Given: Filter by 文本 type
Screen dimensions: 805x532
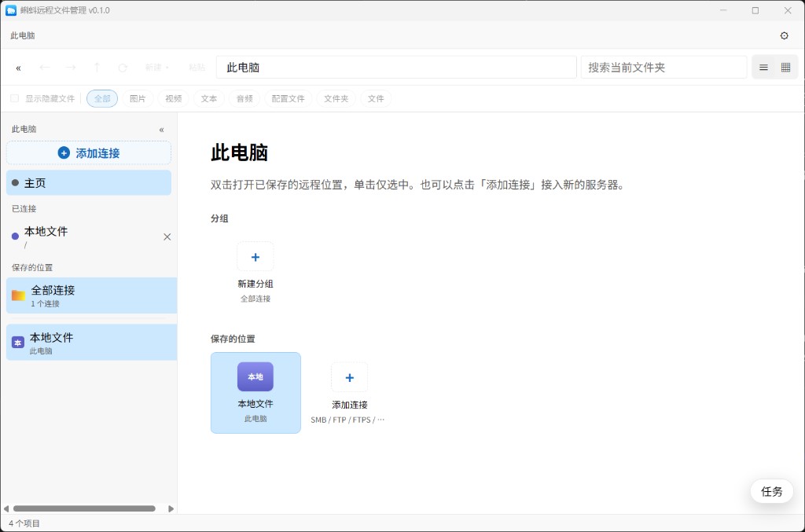Looking at the screenshot, I should coord(209,98).
